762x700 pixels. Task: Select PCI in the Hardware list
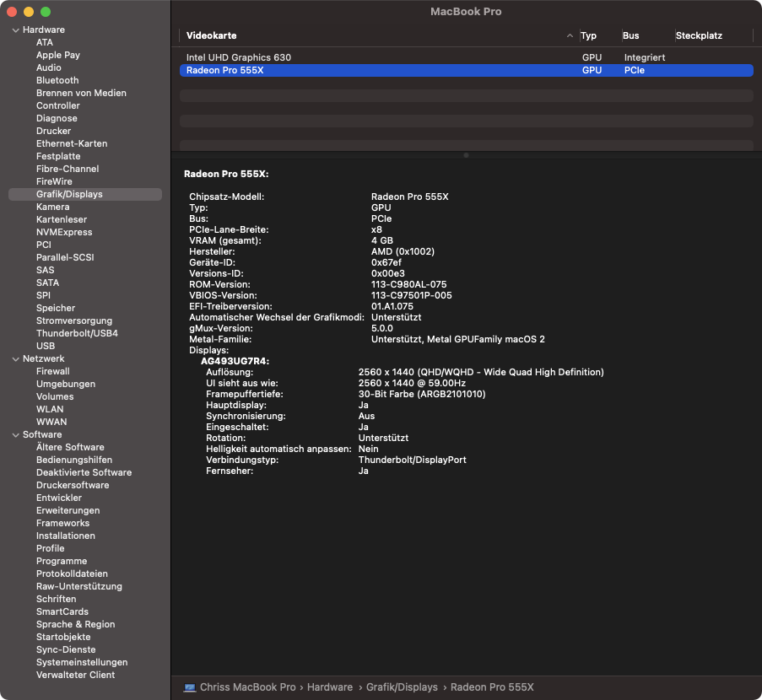(43, 245)
